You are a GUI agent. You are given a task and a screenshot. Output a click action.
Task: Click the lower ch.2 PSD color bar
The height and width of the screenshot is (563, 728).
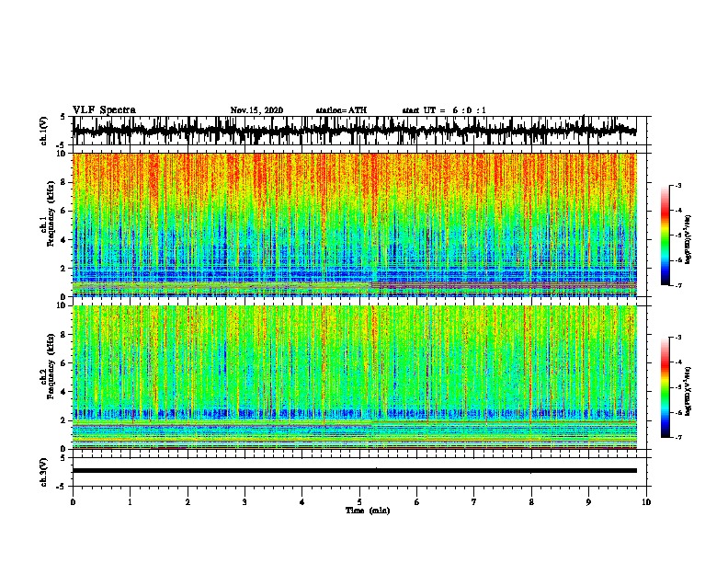[665, 387]
